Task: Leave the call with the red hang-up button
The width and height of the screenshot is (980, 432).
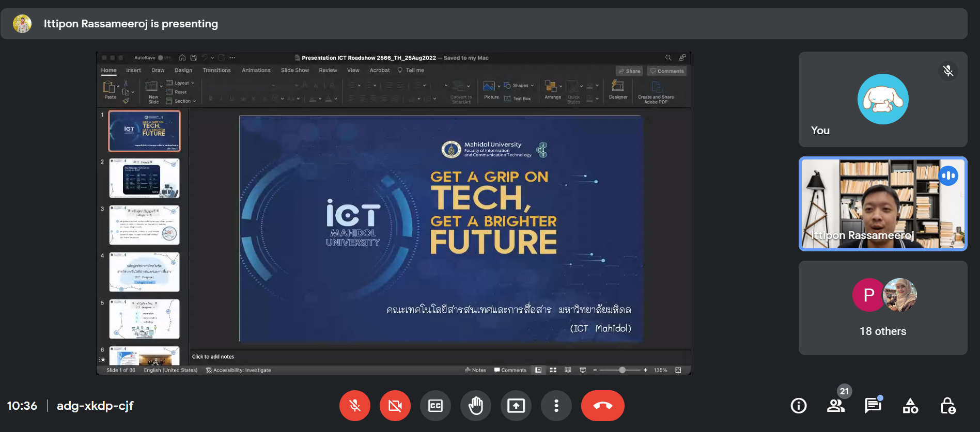Action: click(x=602, y=406)
